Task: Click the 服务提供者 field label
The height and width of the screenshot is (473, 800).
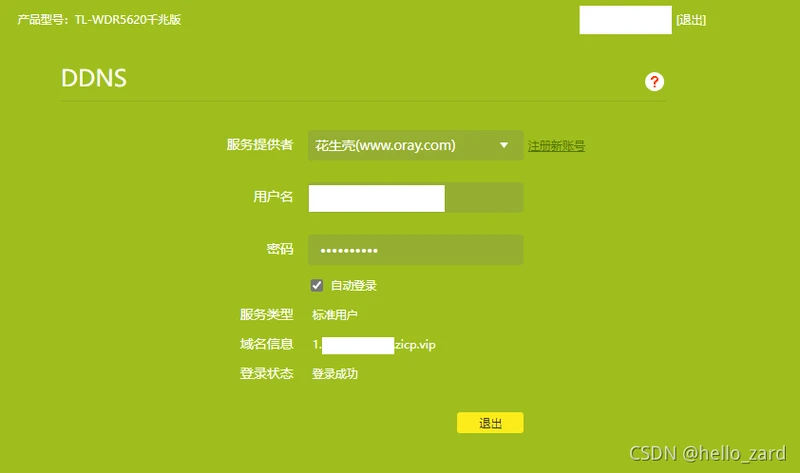Action: point(260,145)
